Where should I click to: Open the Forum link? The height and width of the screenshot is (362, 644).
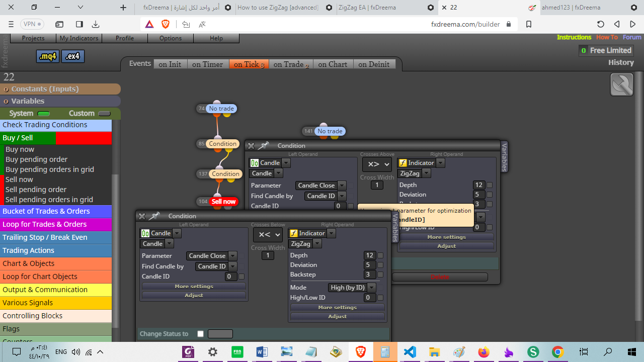(632, 37)
